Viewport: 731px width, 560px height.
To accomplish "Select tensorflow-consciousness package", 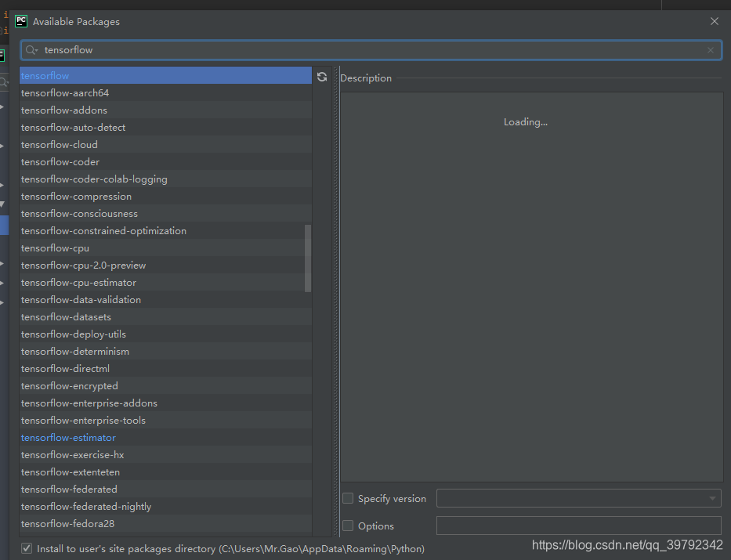I will (x=165, y=213).
